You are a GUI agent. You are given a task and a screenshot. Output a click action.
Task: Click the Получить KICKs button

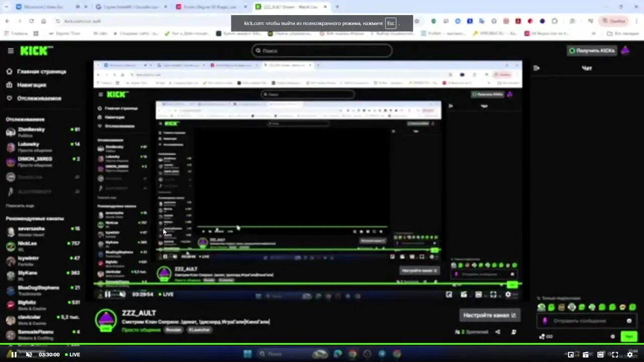(x=592, y=51)
